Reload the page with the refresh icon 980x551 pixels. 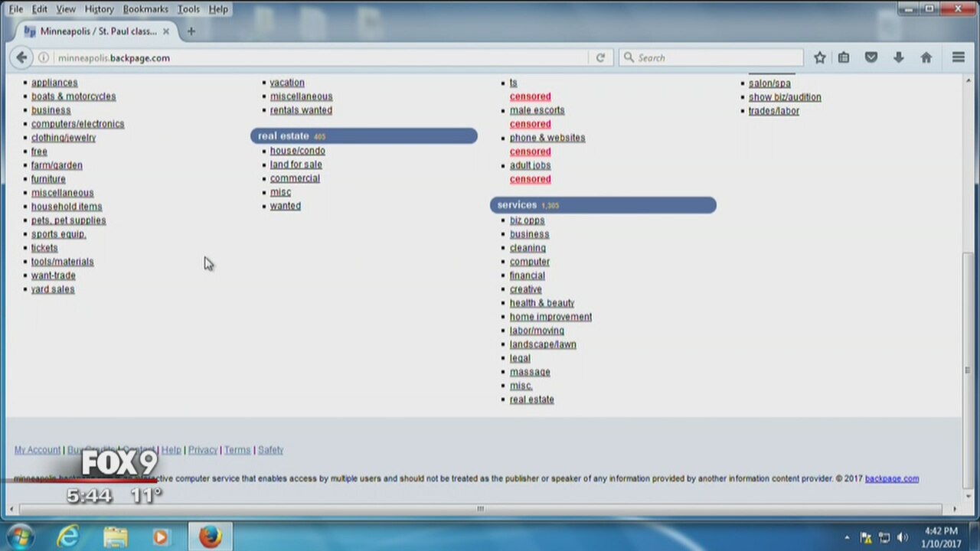600,57
